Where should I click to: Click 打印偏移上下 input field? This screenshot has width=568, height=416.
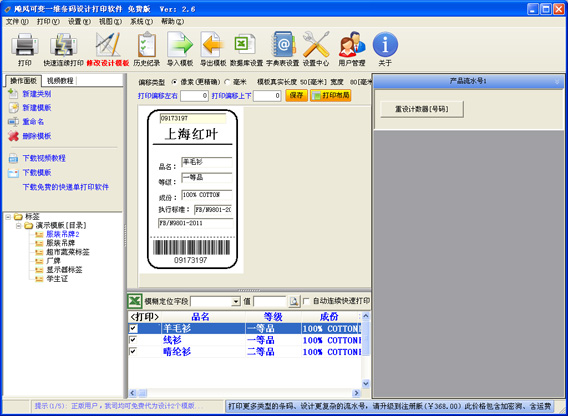tap(267, 96)
